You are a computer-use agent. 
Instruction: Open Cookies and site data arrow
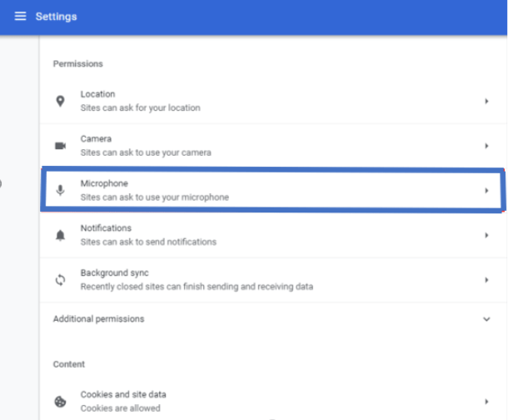point(486,402)
